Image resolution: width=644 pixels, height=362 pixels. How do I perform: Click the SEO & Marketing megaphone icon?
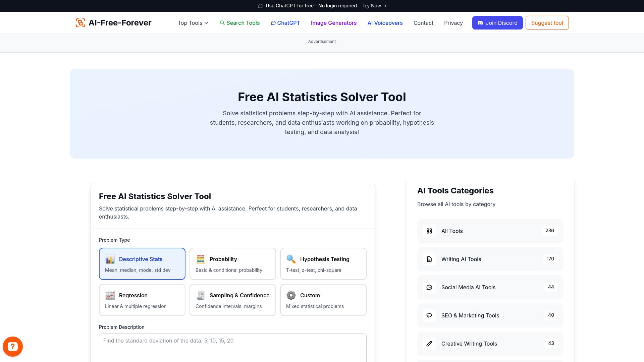point(429,315)
